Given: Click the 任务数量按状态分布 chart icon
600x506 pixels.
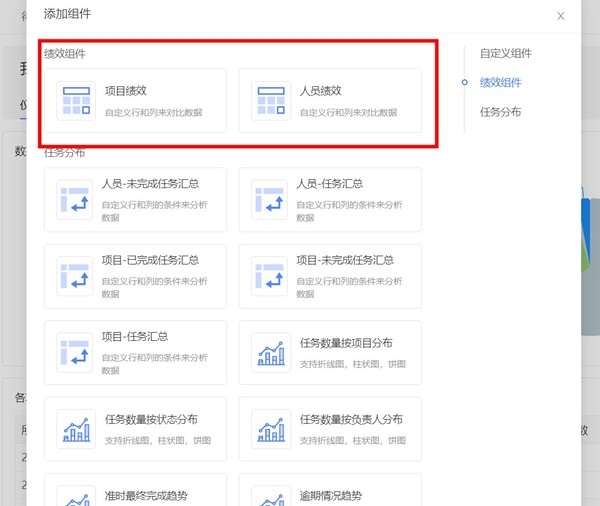Looking at the screenshot, I should [75, 428].
